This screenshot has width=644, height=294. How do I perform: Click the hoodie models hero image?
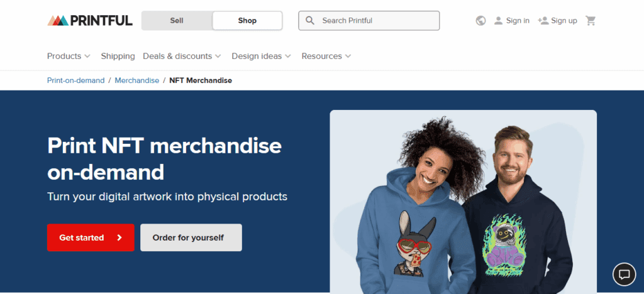(x=464, y=202)
